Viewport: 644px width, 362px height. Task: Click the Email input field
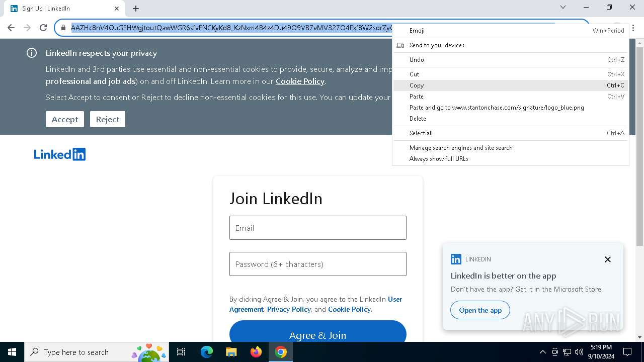tap(318, 228)
